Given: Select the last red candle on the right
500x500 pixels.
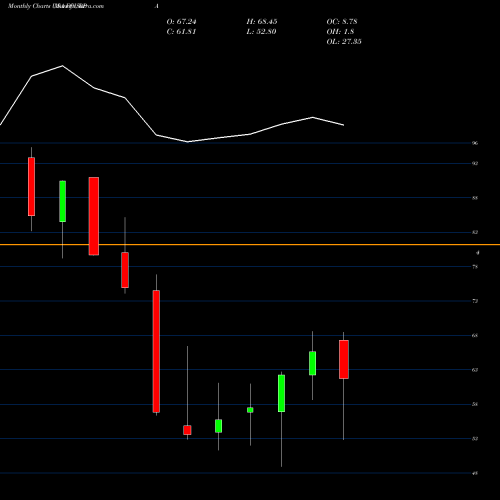Looking at the screenshot, I should tap(344, 359).
